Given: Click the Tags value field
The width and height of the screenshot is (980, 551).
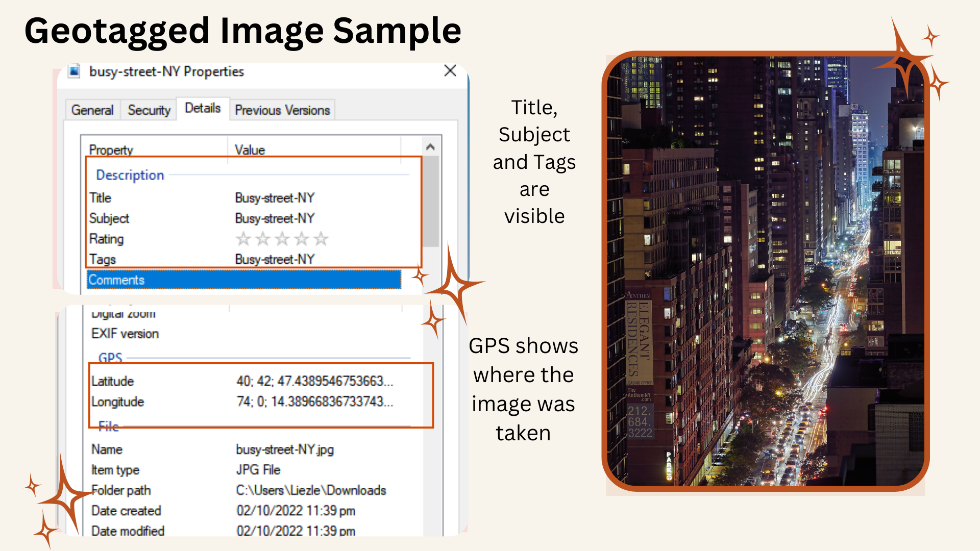Looking at the screenshot, I should point(275,260).
